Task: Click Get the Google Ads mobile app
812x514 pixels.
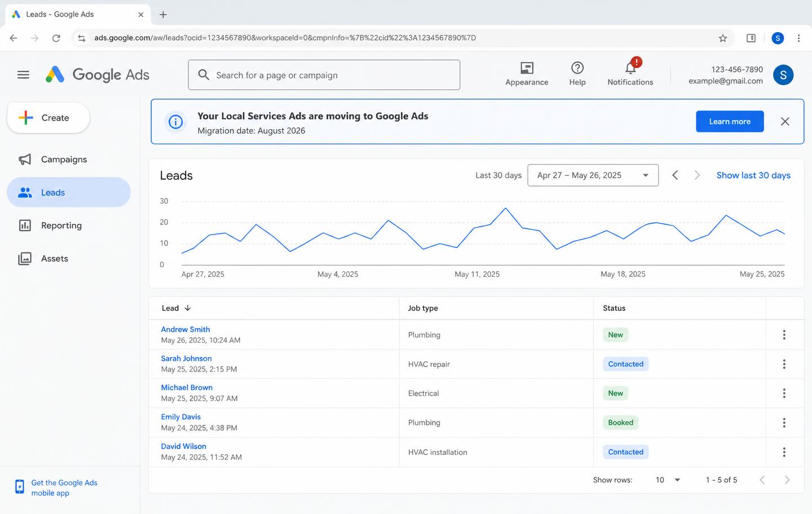Action: point(64,488)
